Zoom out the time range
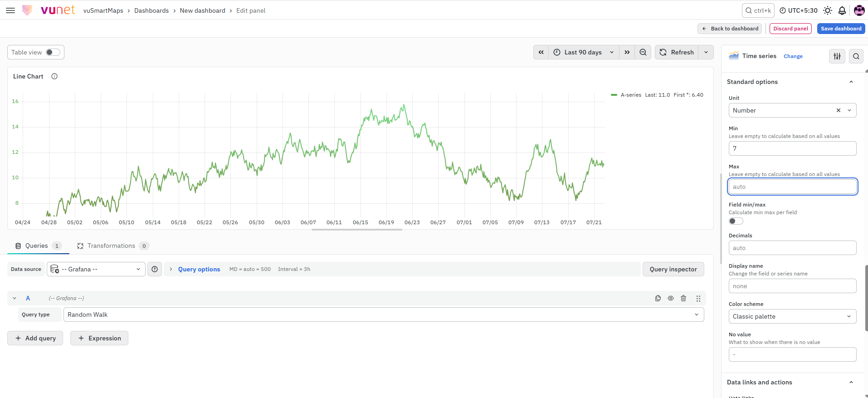This screenshot has width=868, height=398. (x=643, y=52)
